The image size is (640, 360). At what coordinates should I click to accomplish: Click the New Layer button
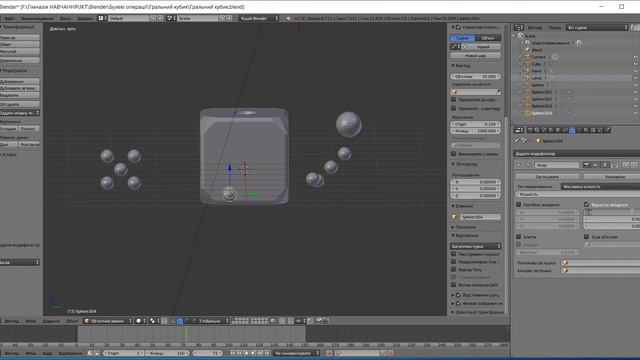476,55
